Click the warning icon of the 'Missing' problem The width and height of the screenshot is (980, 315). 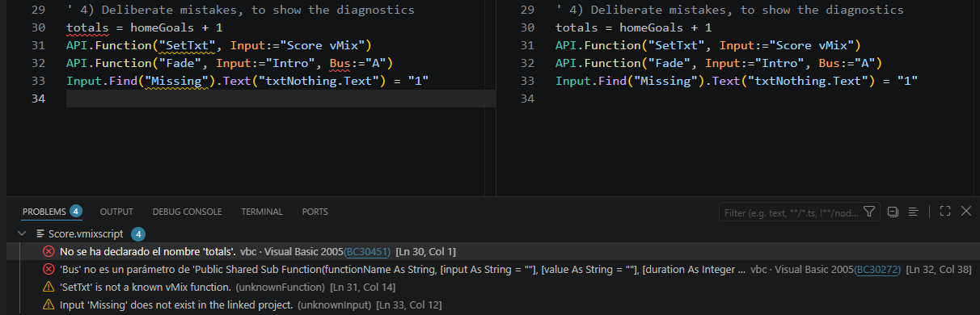click(x=49, y=304)
